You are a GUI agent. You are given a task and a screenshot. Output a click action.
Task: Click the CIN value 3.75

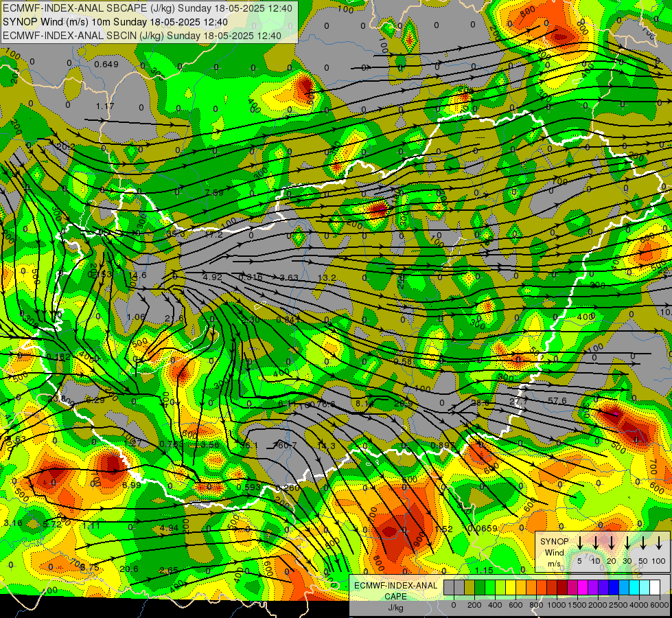(x=90, y=567)
